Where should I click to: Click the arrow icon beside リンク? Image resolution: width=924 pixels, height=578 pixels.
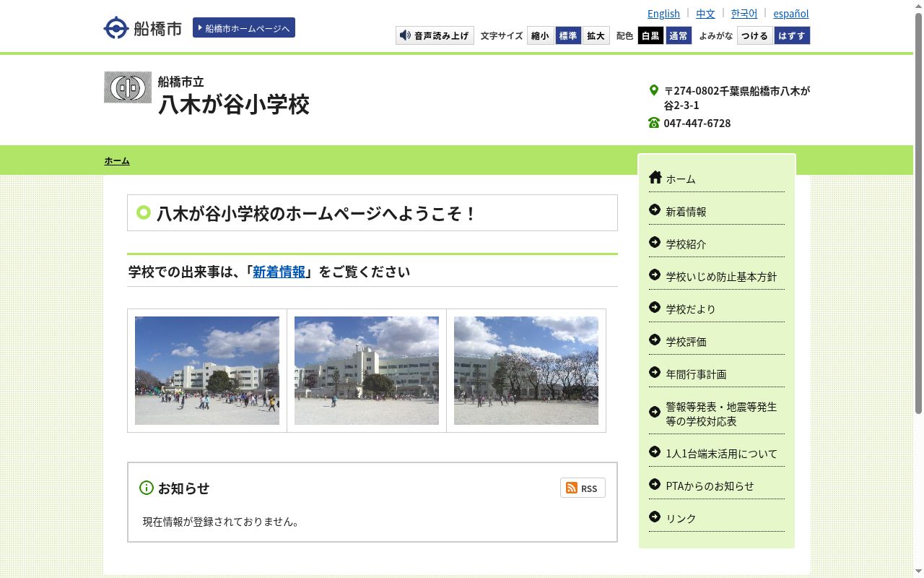(655, 517)
